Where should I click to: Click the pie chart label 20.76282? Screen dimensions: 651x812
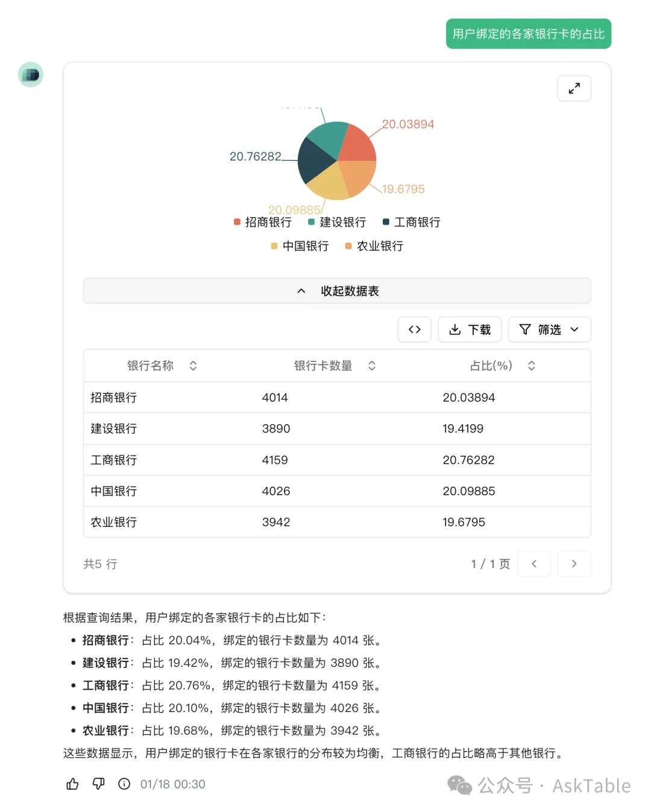coord(256,157)
